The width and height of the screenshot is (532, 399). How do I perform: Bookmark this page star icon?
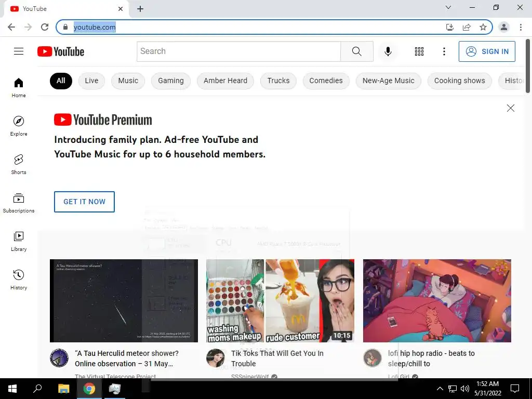tap(483, 27)
